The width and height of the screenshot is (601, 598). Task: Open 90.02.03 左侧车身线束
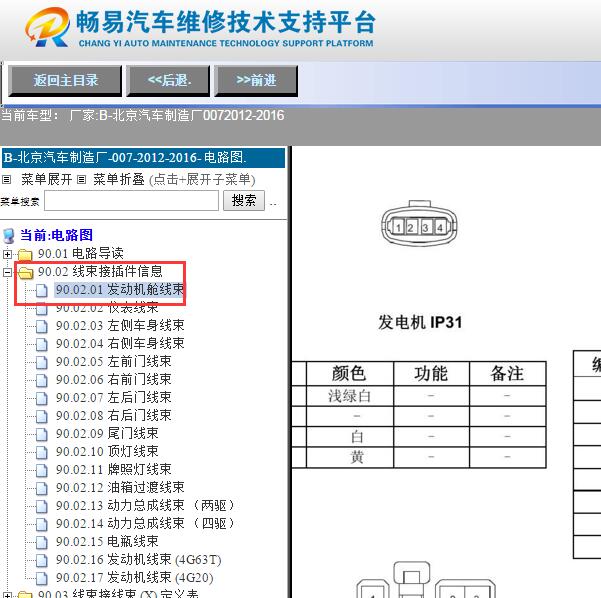[120, 325]
